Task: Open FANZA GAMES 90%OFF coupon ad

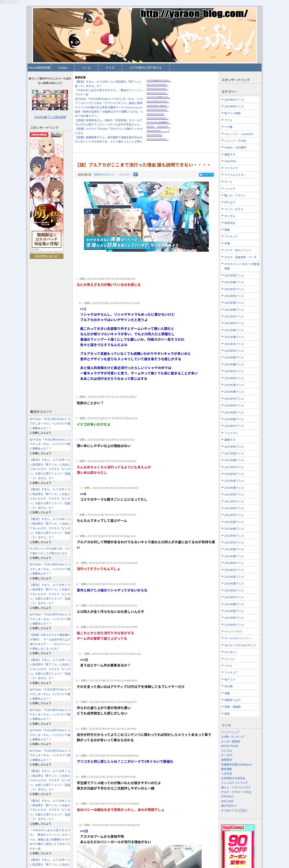Action: [238, 846]
